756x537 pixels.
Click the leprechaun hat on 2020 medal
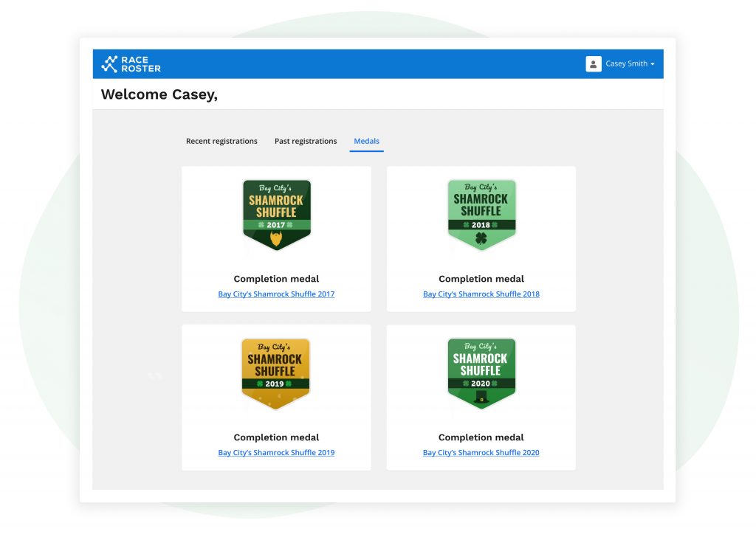click(481, 397)
